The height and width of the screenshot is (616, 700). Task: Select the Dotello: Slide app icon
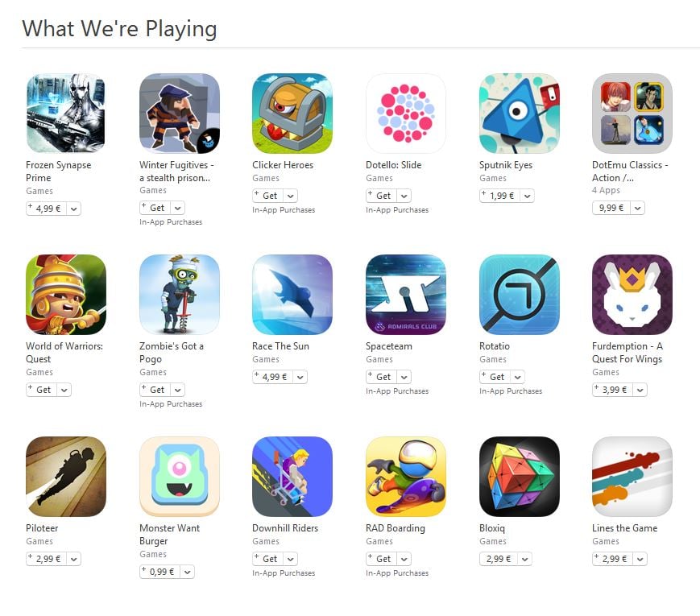tap(406, 114)
